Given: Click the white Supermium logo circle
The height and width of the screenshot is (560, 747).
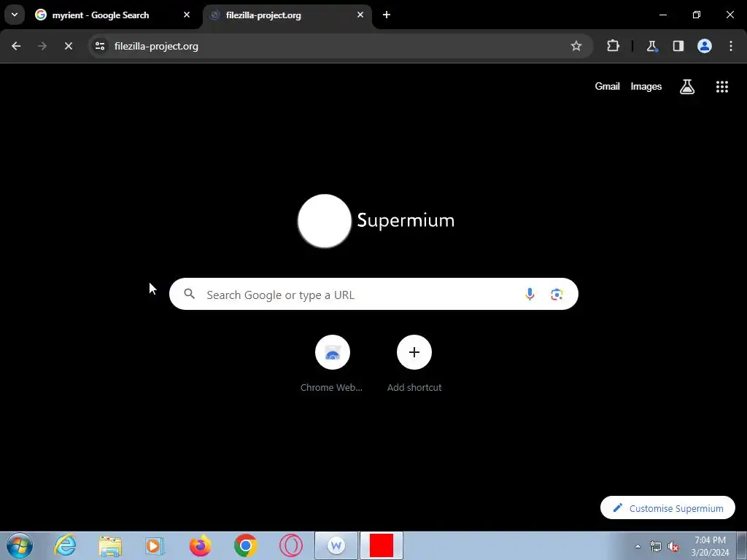Looking at the screenshot, I should (x=325, y=220).
